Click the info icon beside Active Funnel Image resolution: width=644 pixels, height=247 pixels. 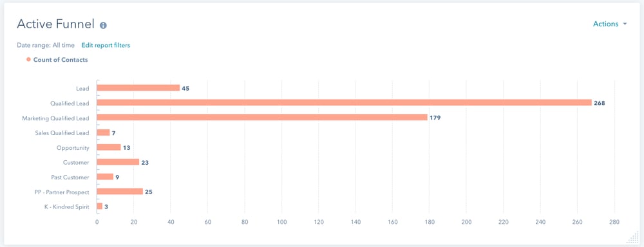[x=103, y=26]
